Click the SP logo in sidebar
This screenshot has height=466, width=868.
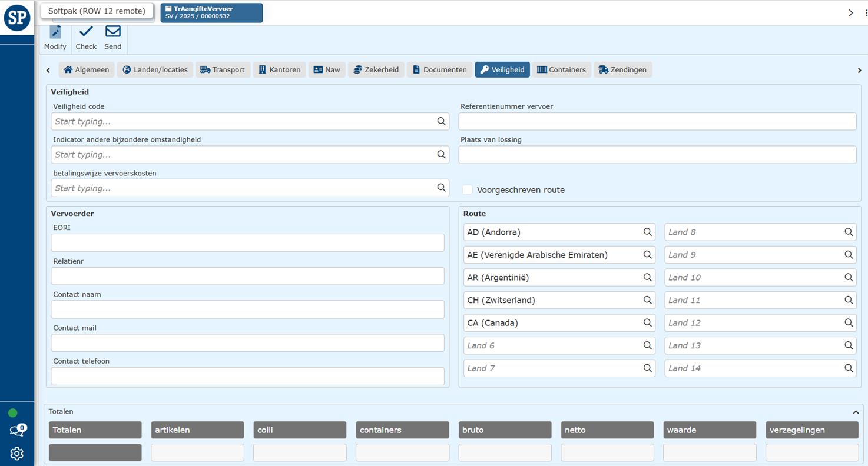point(17,18)
